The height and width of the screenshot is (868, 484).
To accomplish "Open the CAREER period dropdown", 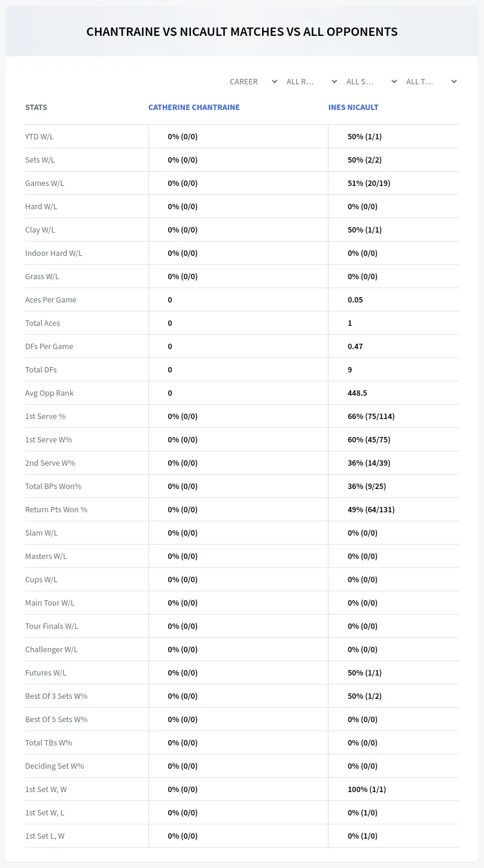I will [253, 81].
